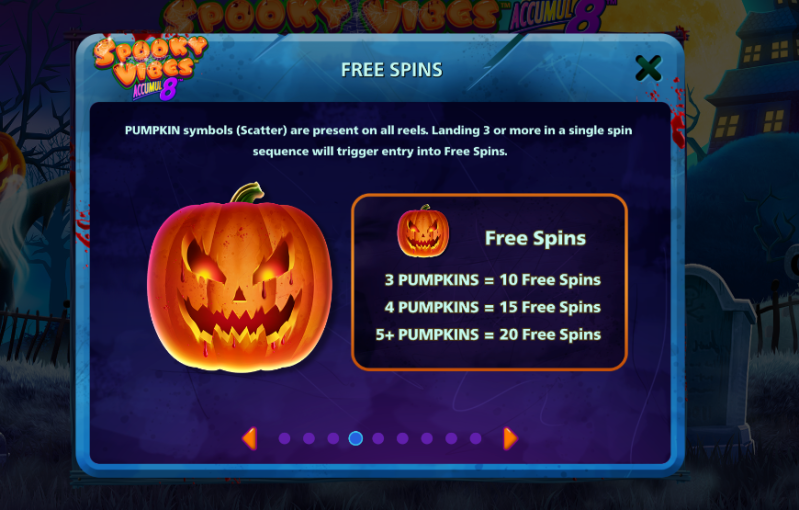The height and width of the screenshot is (510, 799).
Task: Jump to the seventh page dot
Action: point(427,439)
